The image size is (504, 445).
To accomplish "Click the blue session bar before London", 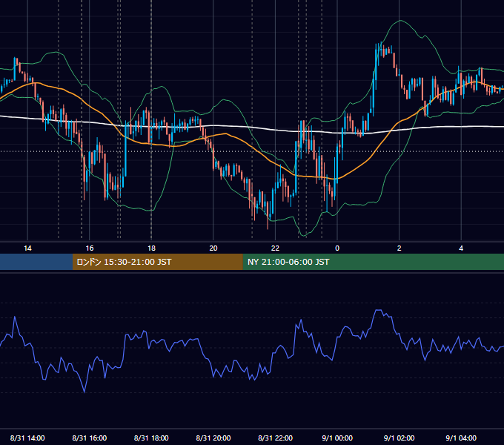I will tap(36, 262).
